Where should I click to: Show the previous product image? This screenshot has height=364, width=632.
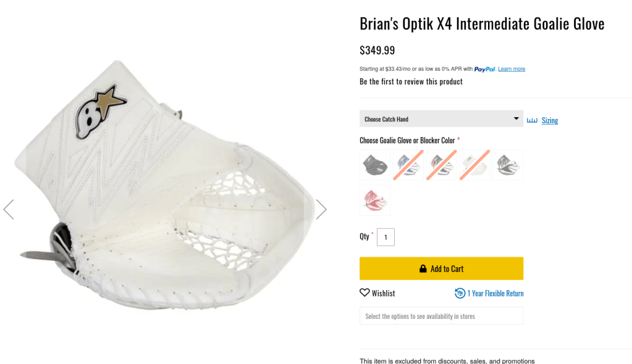click(x=9, y=209)
